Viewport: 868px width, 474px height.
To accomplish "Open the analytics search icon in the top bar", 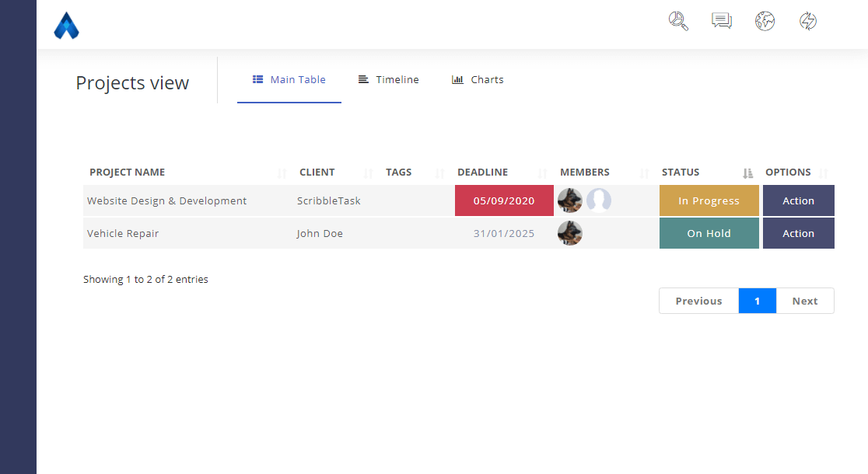I will 677,21.
